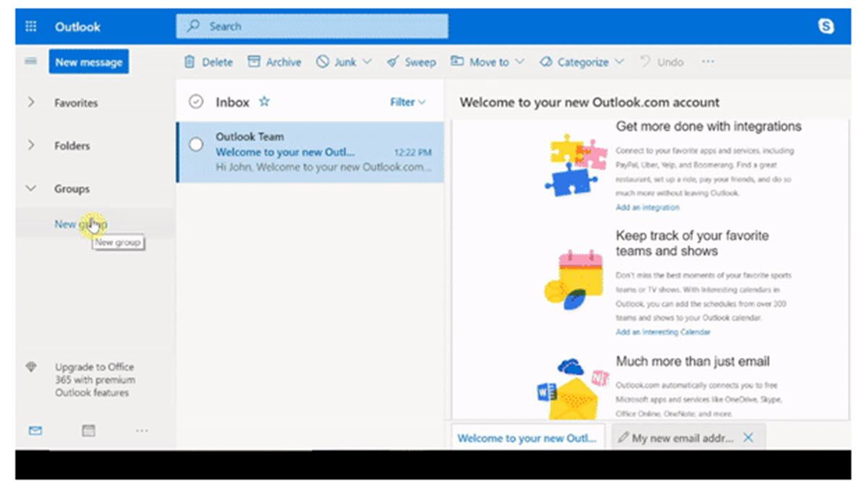Click Add an integration link

point(647,208)
